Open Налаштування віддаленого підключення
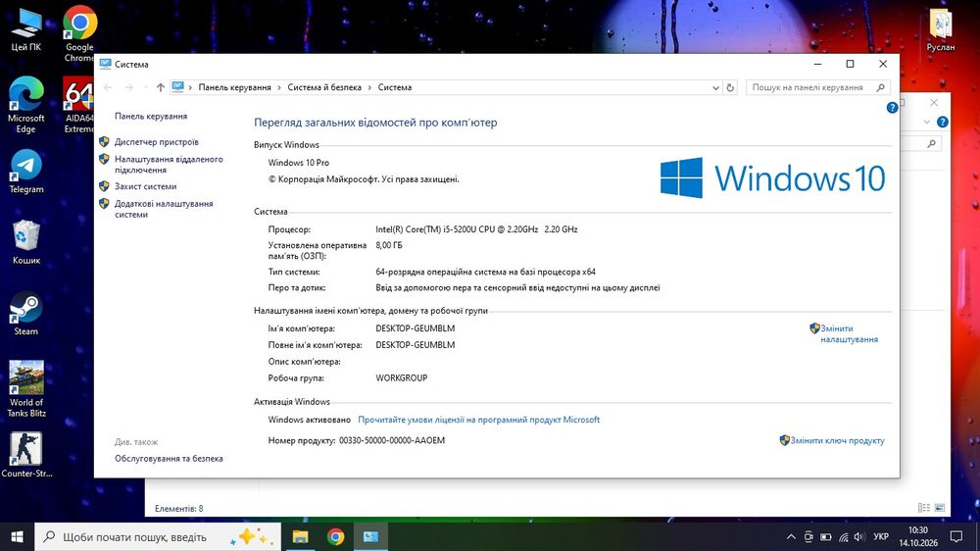The image size is (980, 551). [x=169, y=165]
